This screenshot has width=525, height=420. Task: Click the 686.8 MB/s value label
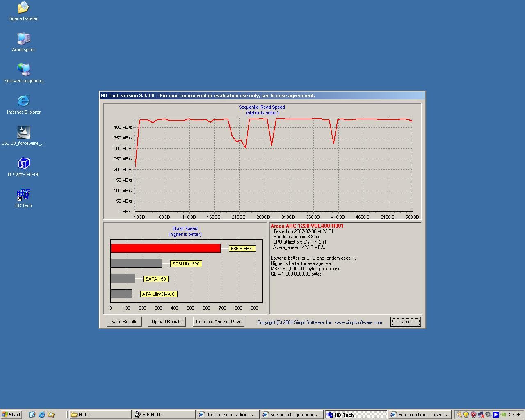pyautogui.click(x=242, y=249)
